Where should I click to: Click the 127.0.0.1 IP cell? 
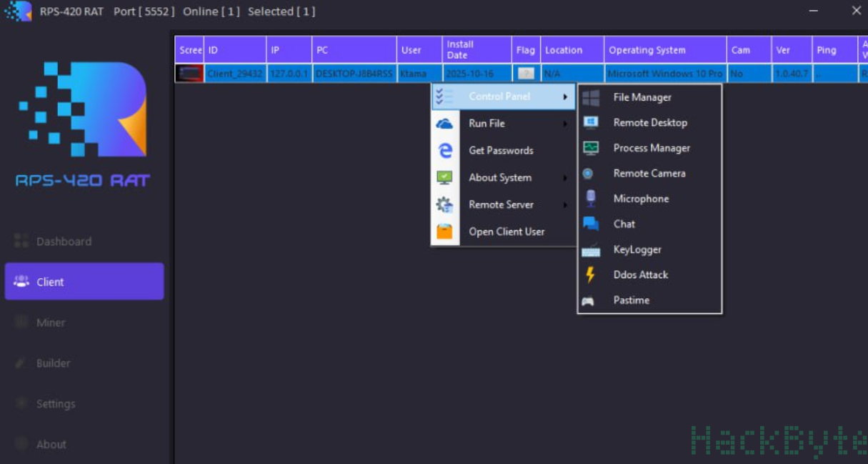coord(289,74)
